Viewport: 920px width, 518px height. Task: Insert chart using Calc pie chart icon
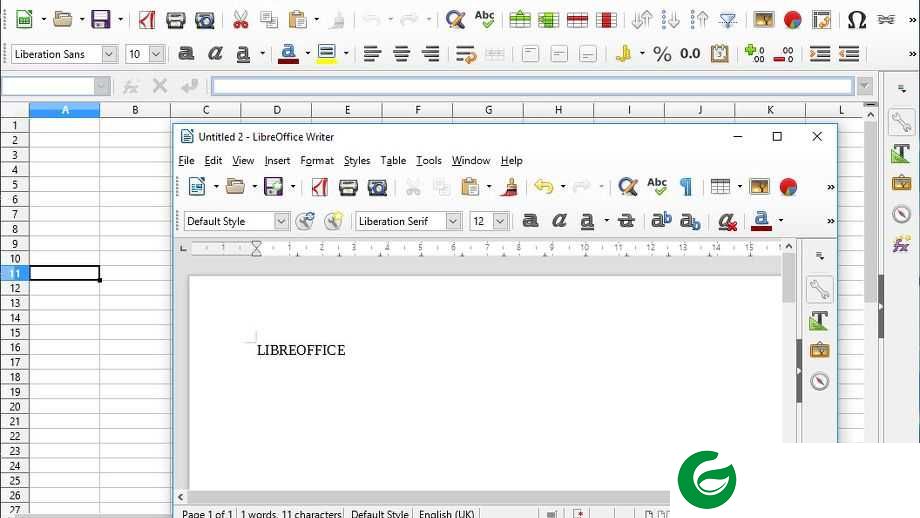[x=792, y=19]
